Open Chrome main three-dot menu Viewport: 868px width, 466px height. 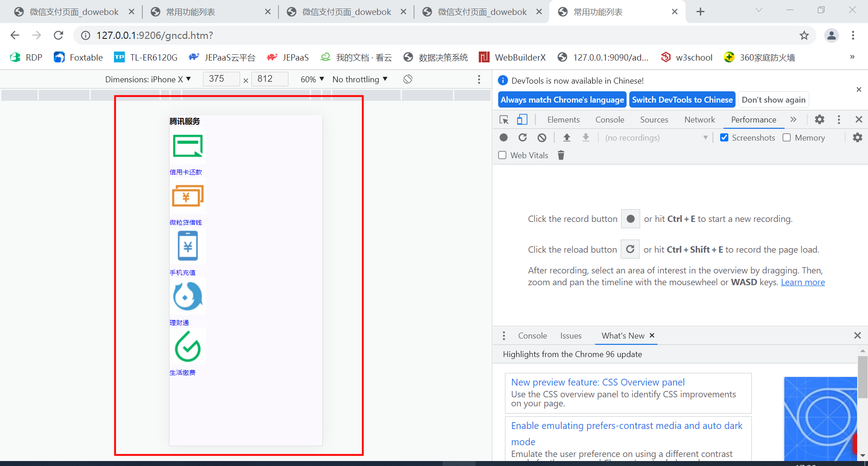[853, 35]
